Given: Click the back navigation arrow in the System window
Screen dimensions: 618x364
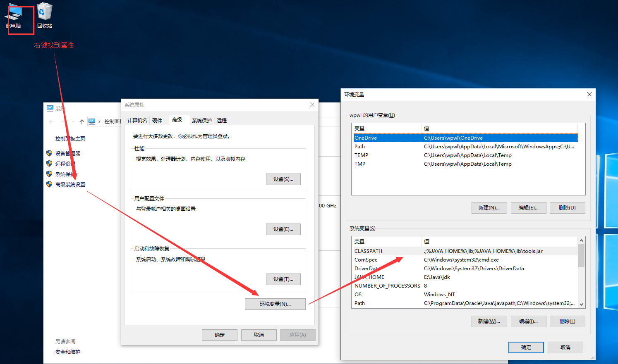Looking at the screenshot, I should click(x=50, y=121).
